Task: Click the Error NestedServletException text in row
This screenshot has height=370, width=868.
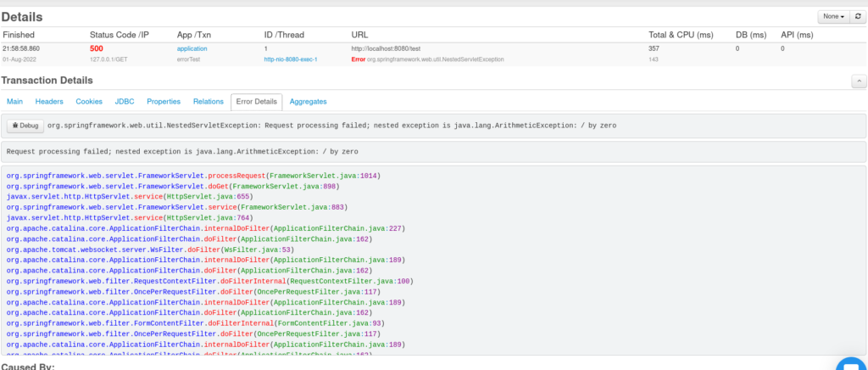Action: pos(427,59)
